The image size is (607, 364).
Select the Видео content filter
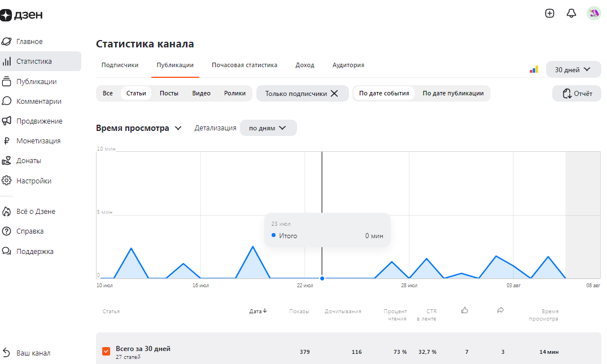click(x=202, y=93)
